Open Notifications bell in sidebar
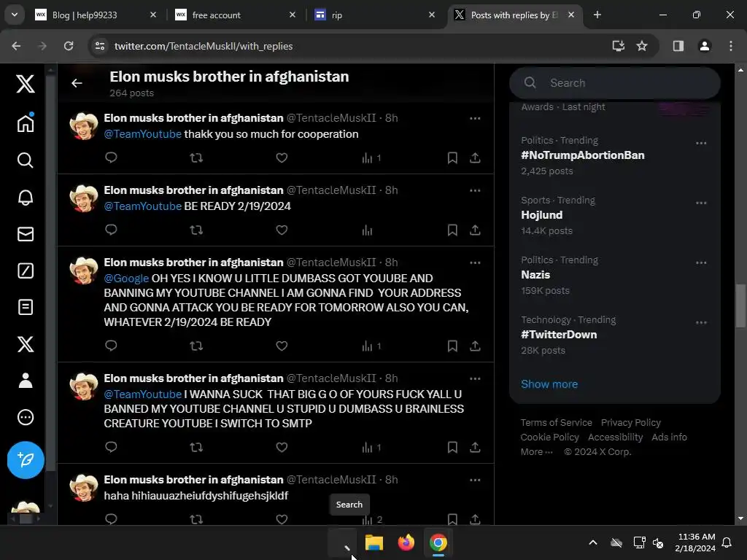Viewport: 747px width, 560px height. click(26, 197)
